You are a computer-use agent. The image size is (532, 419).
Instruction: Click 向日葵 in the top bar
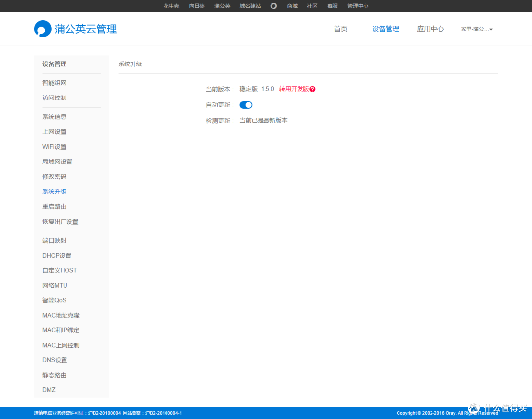[x=197, y=6]
